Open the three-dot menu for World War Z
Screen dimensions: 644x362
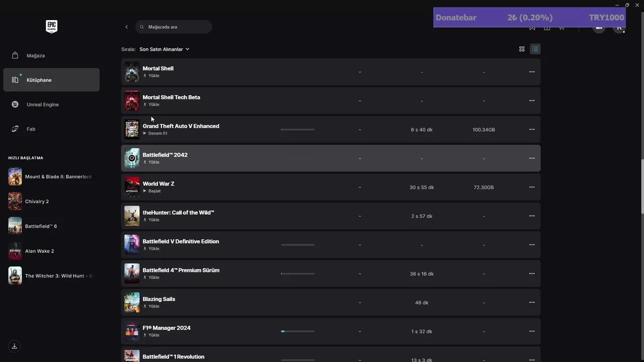(x=531, y=187)
